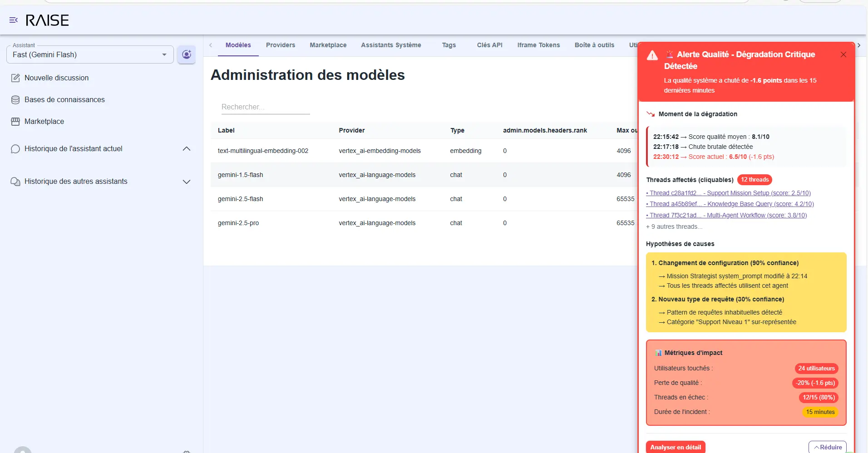Click the red alert warning triangle icon
Viewport: 868px width, 453px height.
[652, 55]
